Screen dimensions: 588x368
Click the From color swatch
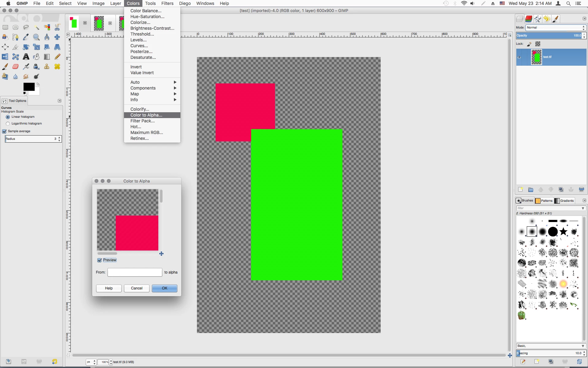click(135, 272)
